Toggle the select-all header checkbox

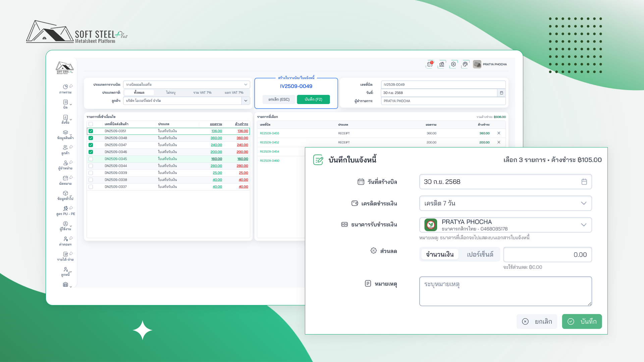click(91, 124)
